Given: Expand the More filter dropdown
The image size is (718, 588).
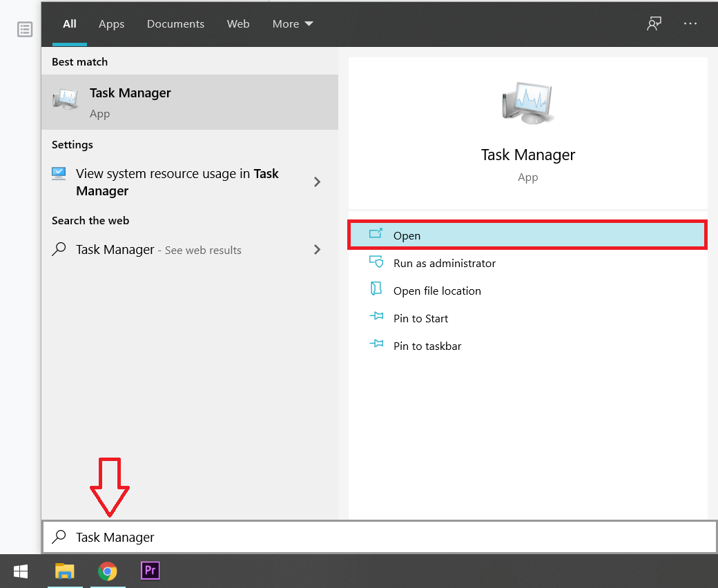Looking at the screenshot, I should (292, 23).
